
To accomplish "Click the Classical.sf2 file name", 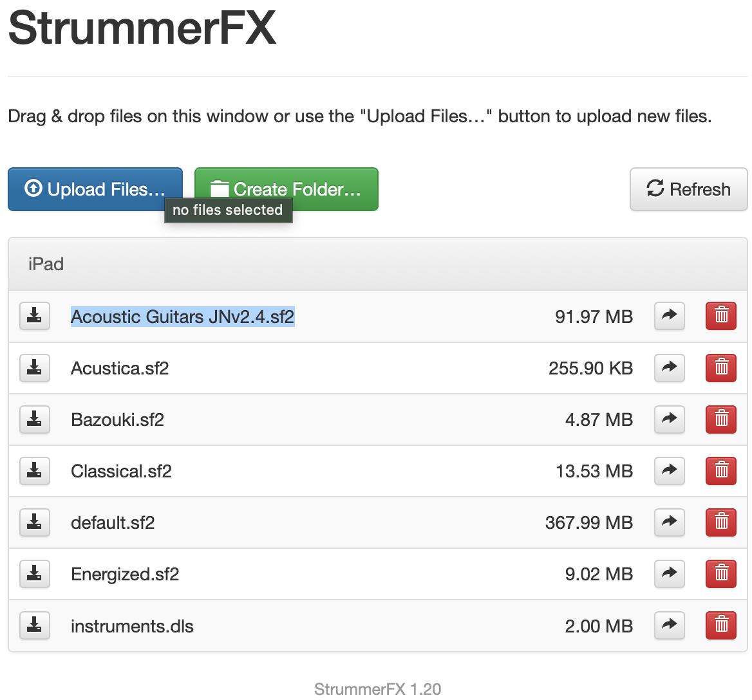I will 121,471.
